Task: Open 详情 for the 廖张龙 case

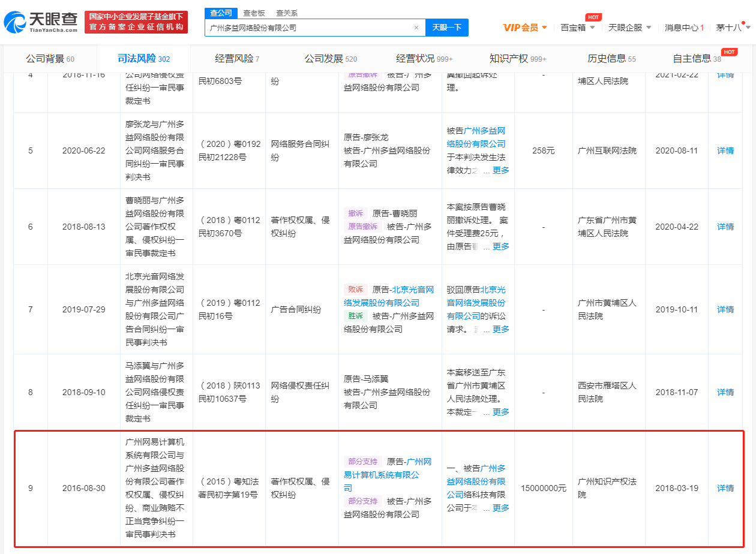Action: coord(725,150)
